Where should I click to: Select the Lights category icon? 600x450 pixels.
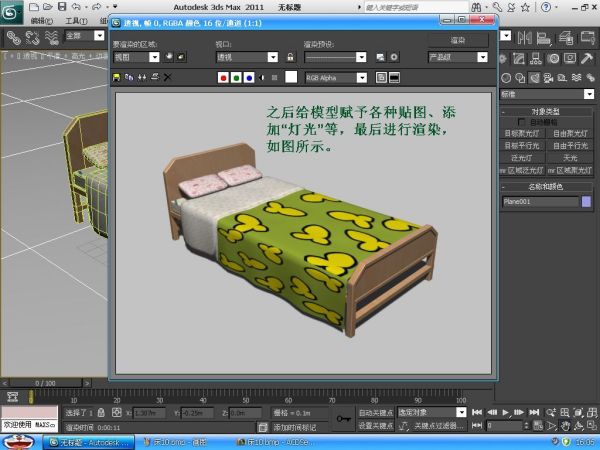535,78
